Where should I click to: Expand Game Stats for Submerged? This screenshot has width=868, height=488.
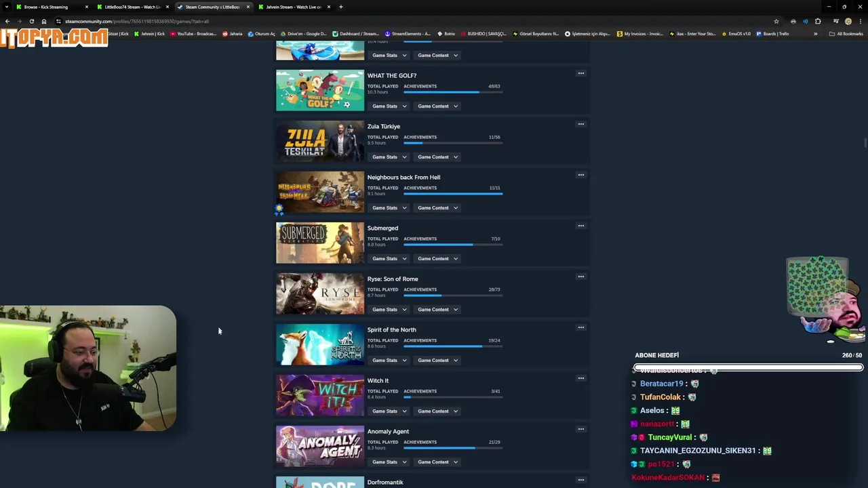point(389,259)
